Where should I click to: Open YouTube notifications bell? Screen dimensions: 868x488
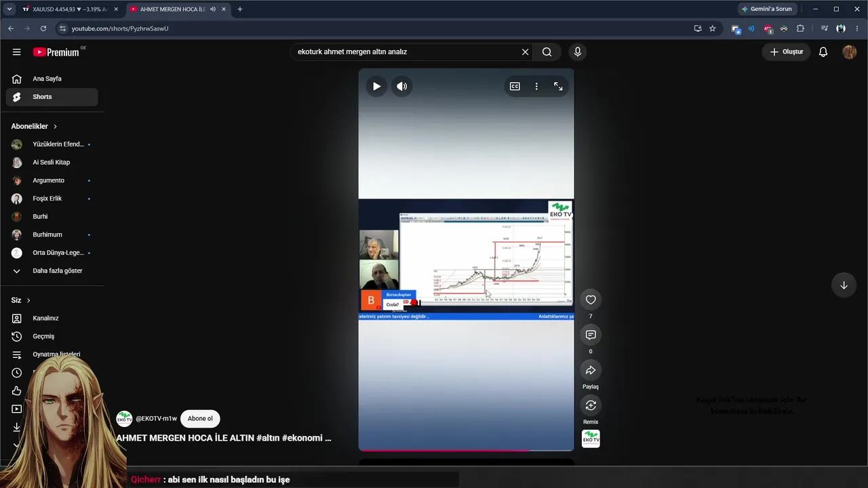click(x=823, y=52)
